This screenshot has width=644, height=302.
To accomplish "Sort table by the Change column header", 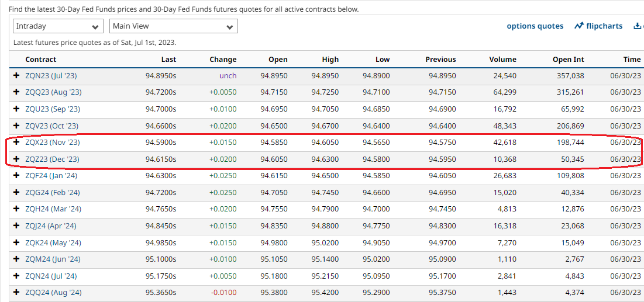I will [223, 60].
